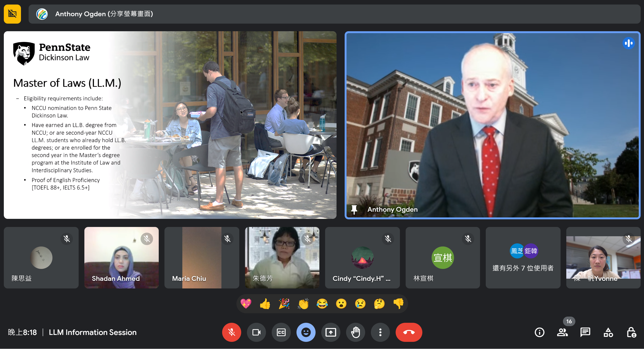Click the Master of Laws (LL.M.) slide heading

click(x=67, y=83)
